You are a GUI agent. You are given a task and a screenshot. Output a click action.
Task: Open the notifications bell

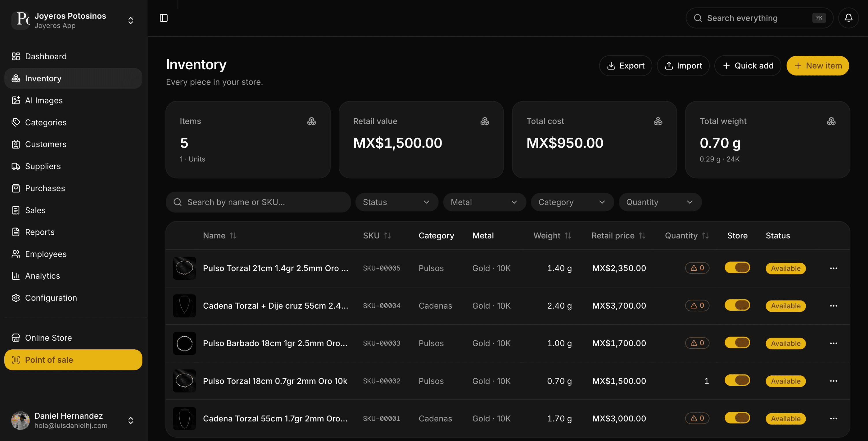click(x=848, y=18)
